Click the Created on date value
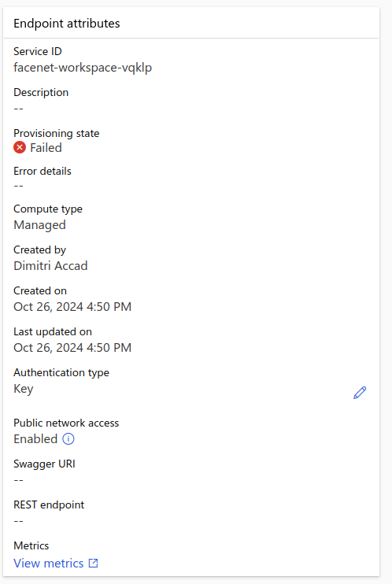Image resolution: width=392 pixels, height=584 pixels. coord(72,306)
